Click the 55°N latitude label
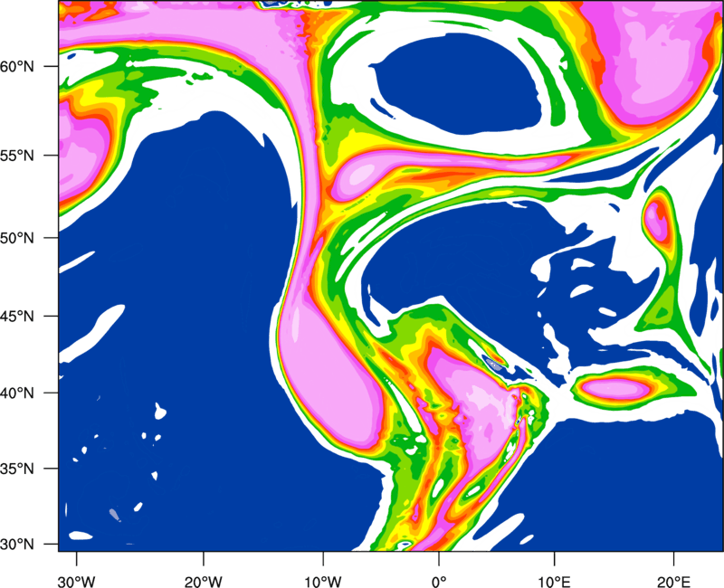This screenshot has height=588, width=724. 17,156
